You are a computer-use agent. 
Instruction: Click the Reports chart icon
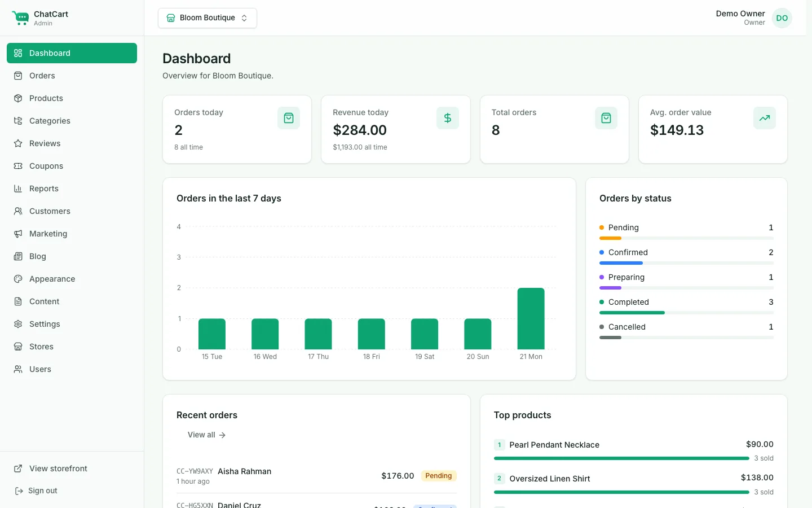pyautogui.click(x=18, y=189)
